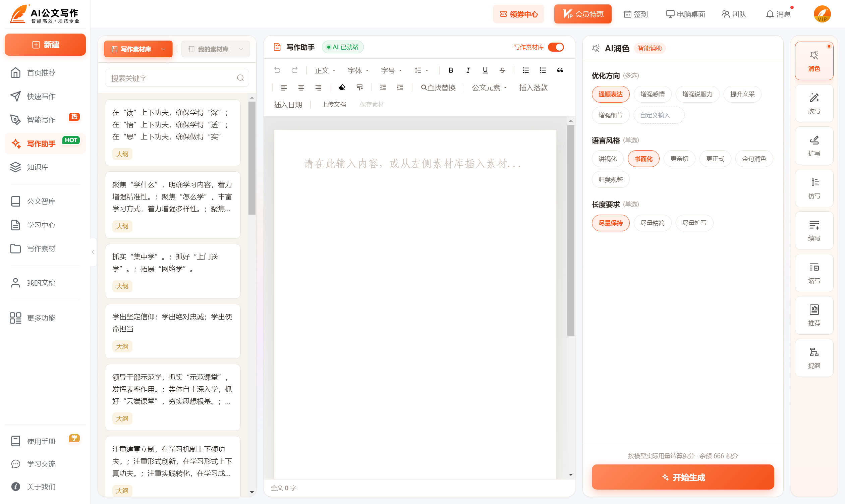Select 增强感情 optimization option
The width and height of the screenshot is (845, 504).
tap(653, 94)
